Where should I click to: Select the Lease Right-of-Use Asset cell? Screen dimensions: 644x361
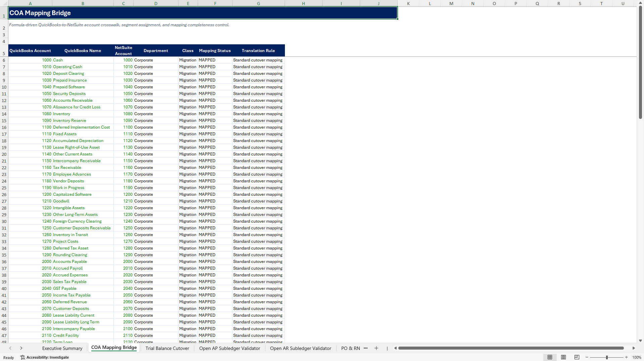click(83, 147)
